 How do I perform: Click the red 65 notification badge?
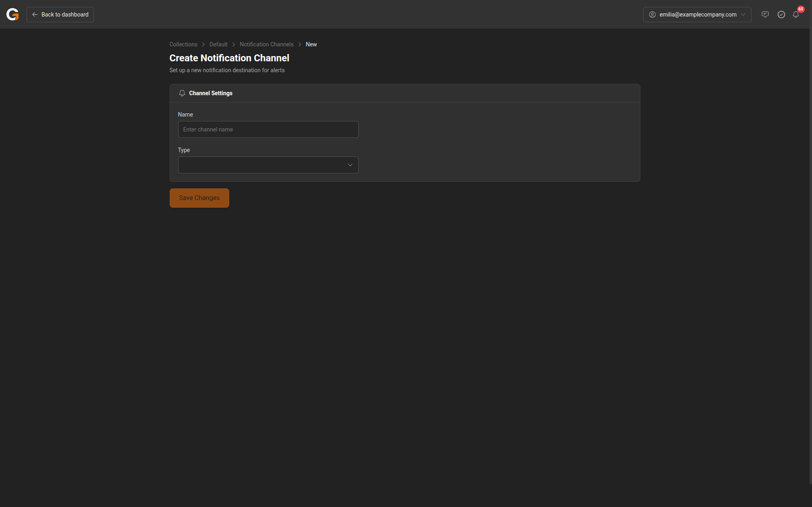(x=800, y=9)
